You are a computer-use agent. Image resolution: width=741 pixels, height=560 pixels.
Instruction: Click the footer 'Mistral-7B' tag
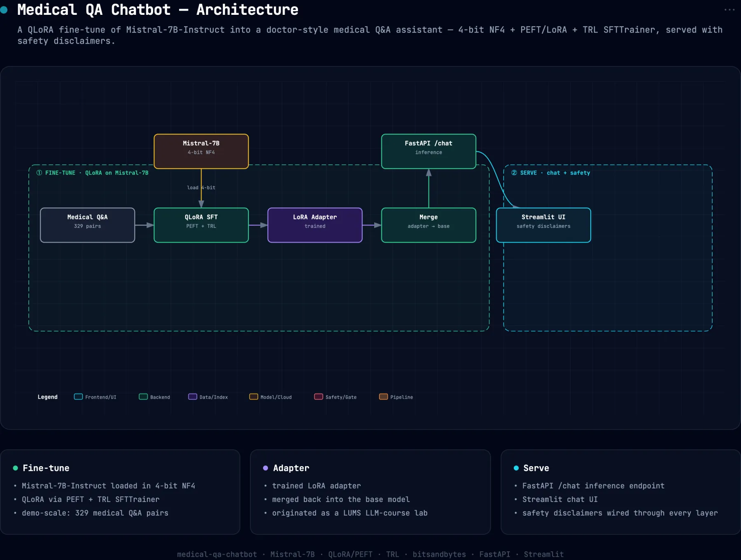tap(292, 554)
